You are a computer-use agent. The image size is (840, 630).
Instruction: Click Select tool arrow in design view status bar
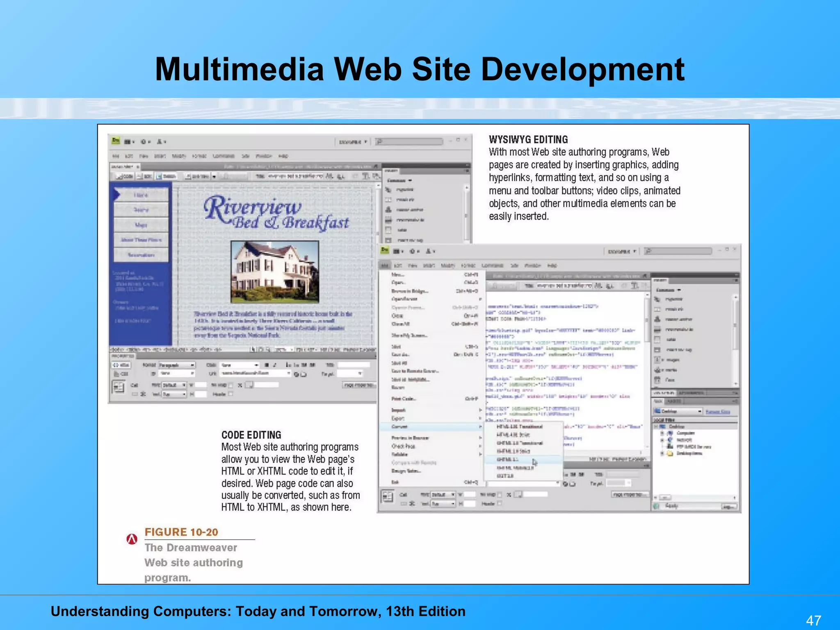(x=253, y=349)
